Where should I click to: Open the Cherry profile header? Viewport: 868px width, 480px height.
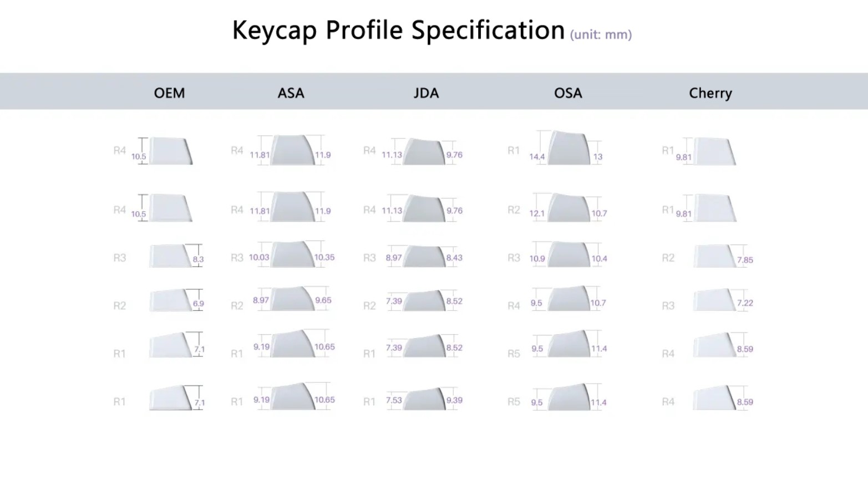pos(710,93)
